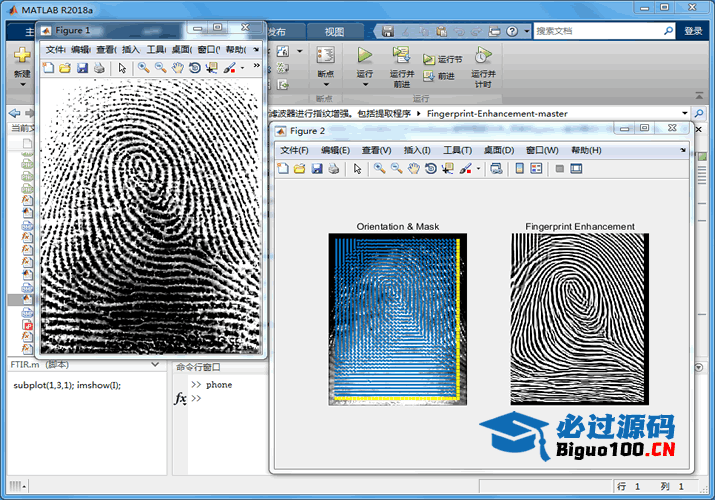The width and height of the screenshot is (715, 500).
Task: Click Help question mark icon
Action: coord(512,31)
